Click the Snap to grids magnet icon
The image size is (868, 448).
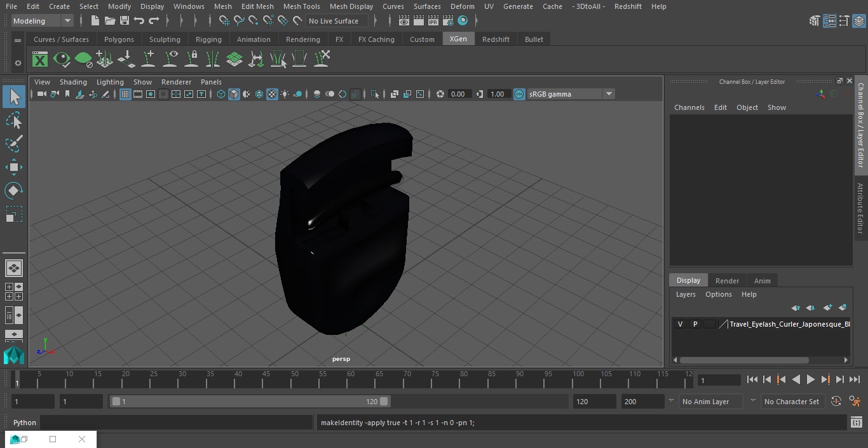pos(224,21)
